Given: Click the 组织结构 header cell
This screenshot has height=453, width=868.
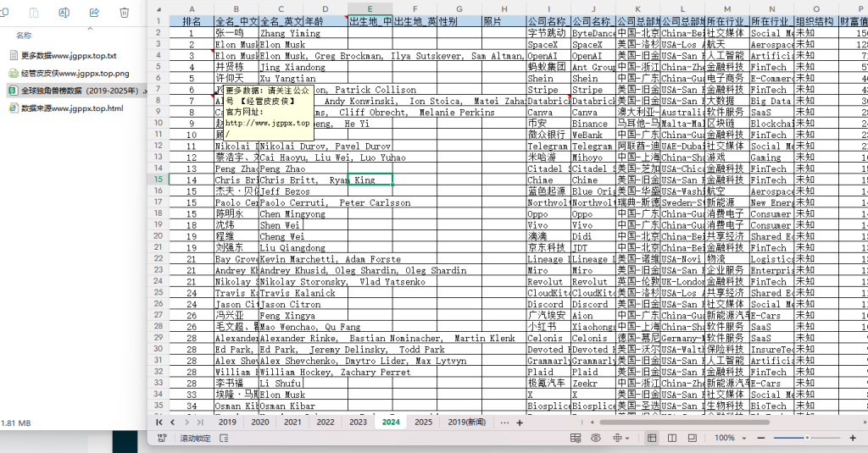Looking at the screenshot, I should click(x=816, y=21).
